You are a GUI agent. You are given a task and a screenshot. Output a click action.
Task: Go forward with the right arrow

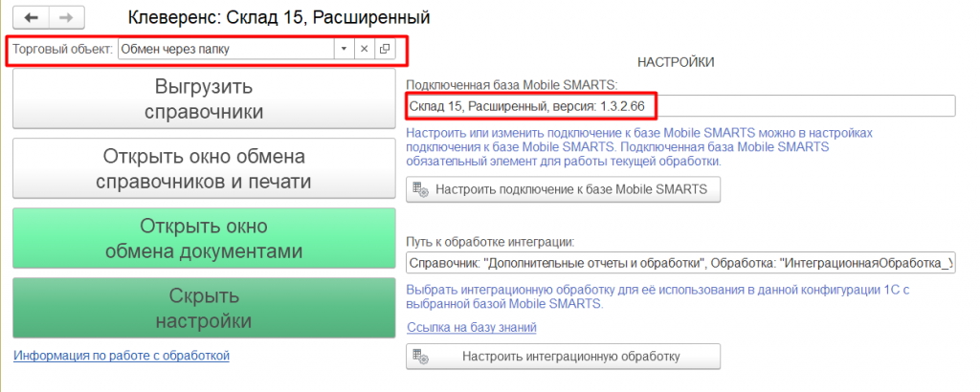[x=66, y=18]
